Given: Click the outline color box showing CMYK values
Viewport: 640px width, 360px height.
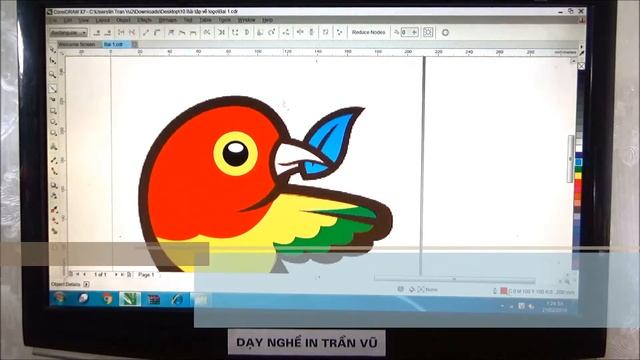Looking at the screenshot, I should (x=504, y=291).
